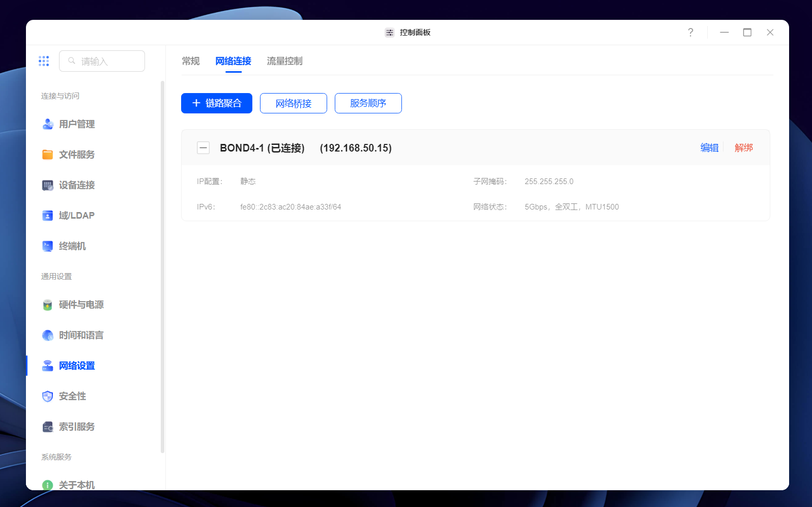This screenshot has width=812, height=507.
Task: Open 关于本机 info icon
Action: coord(48,485)
